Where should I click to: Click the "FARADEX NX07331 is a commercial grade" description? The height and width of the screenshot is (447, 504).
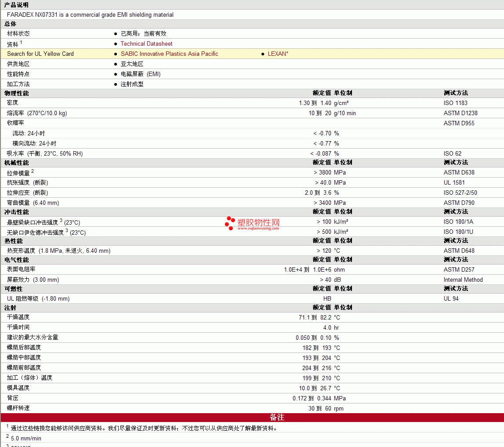pyautogui.click(x=90, y=15)
